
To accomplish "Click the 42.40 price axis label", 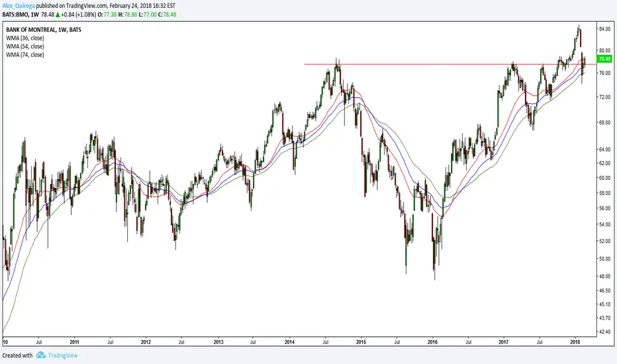I will tap(604, 332).
